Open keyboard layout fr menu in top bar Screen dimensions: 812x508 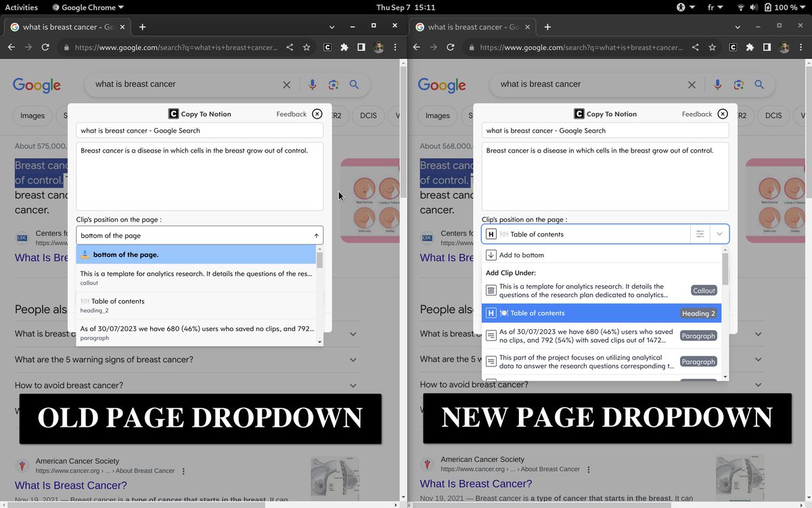point(715,7)
